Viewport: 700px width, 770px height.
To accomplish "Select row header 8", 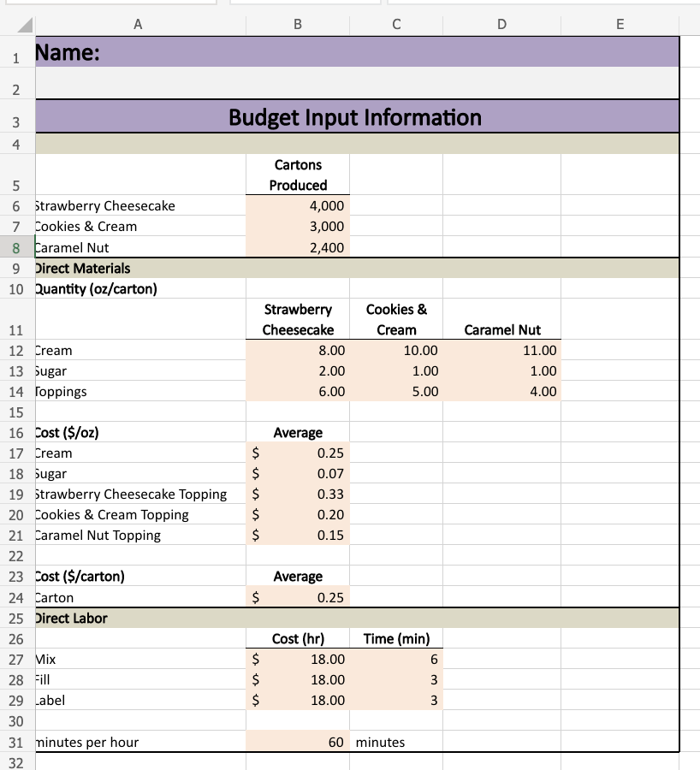I will pyautogui.click(x=16, y=247).
